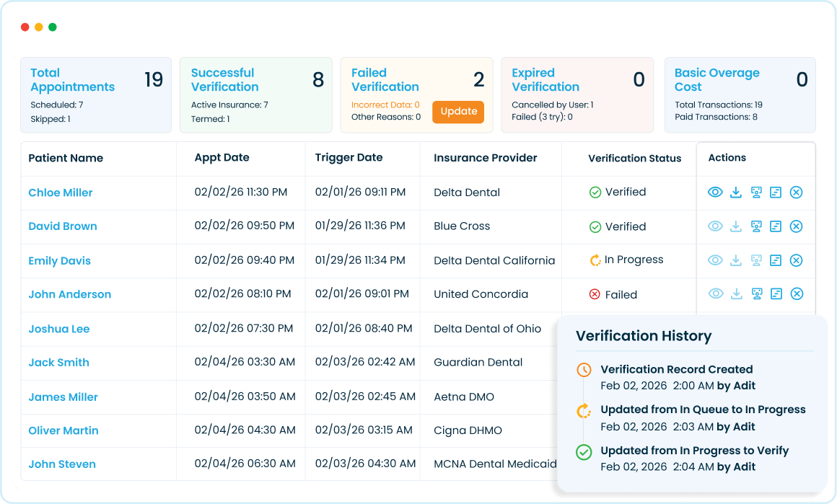The image size is (837, 504).
Task: Click patient scan icon in Chloe Miller's row
Action: (x=756, y=193)
